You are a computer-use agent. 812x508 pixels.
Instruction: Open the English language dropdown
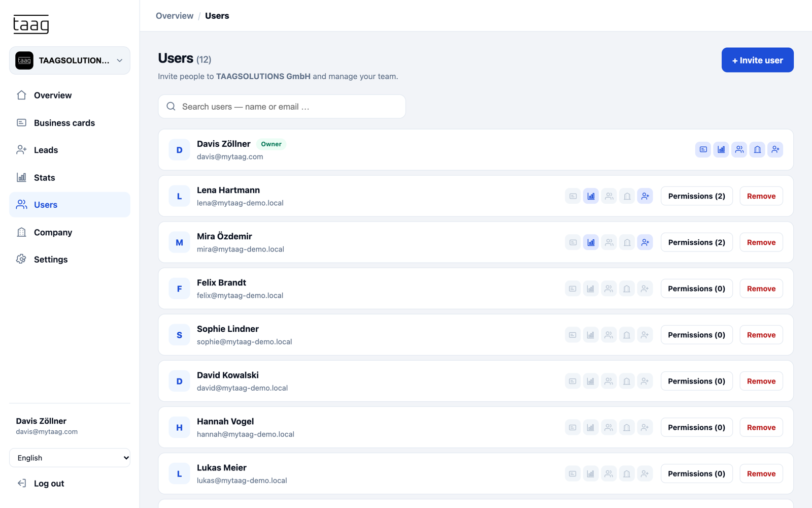tap(70, 458)
